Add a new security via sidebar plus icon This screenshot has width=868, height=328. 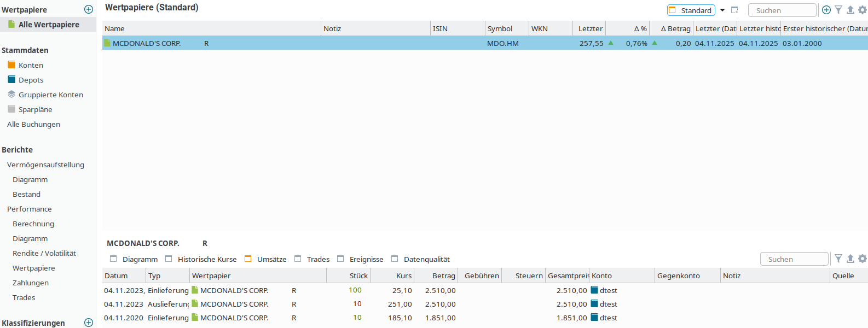pyautogui.click(x=89, y=9)
